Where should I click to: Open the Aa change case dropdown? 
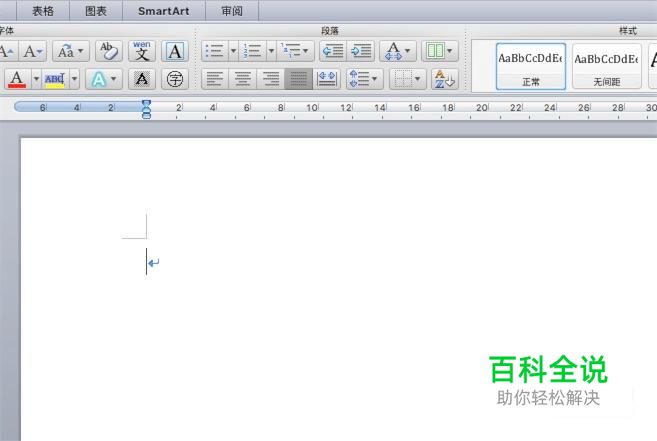[x=70, y=52]
